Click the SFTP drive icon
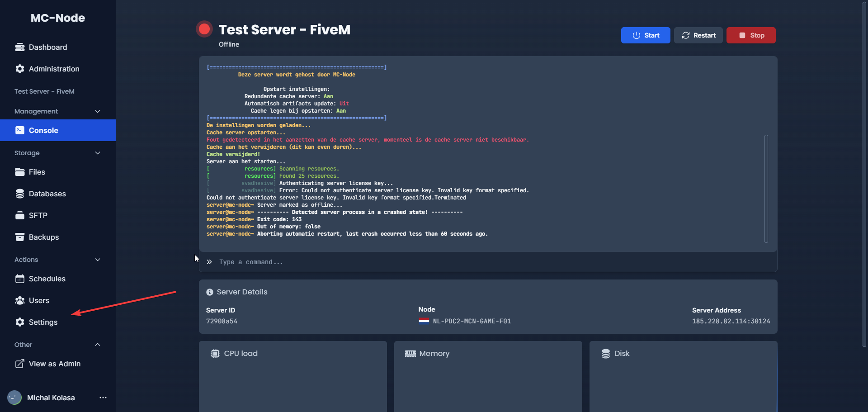The height and width of the screenshot is (412, 868). pos(20,215)
